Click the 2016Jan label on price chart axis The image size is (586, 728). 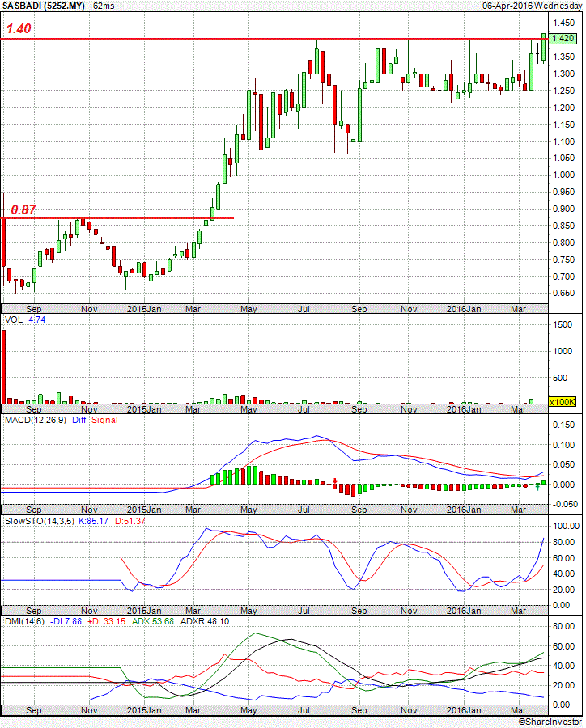point(464,309)
